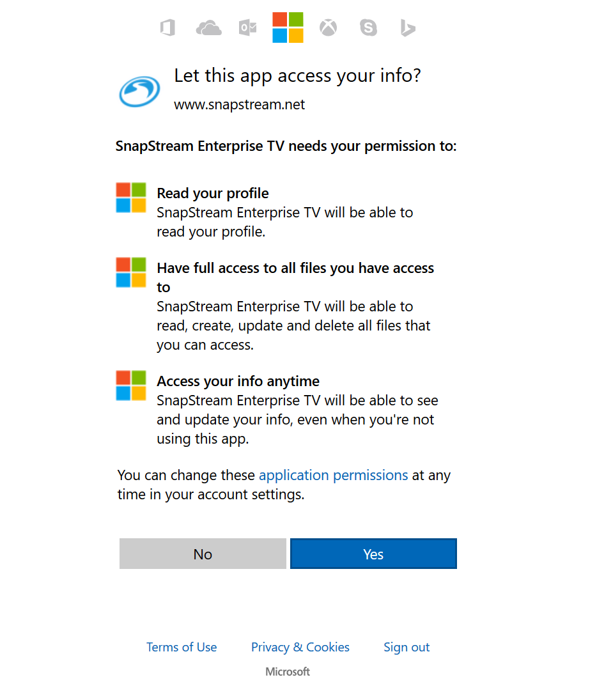Click the Outlook mail icon
Image resolution: width=597 pixels, height=700 pixels.
[248, 27]
